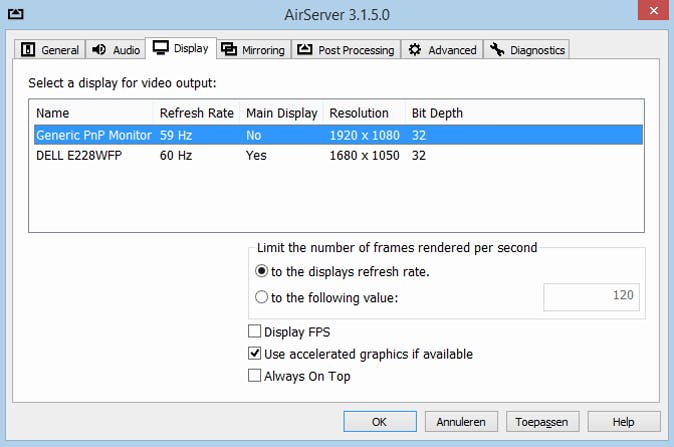This screenshot has height=447, width=674.
Task: Click the Bit Depth column header
Action: (x=437, y=113)
